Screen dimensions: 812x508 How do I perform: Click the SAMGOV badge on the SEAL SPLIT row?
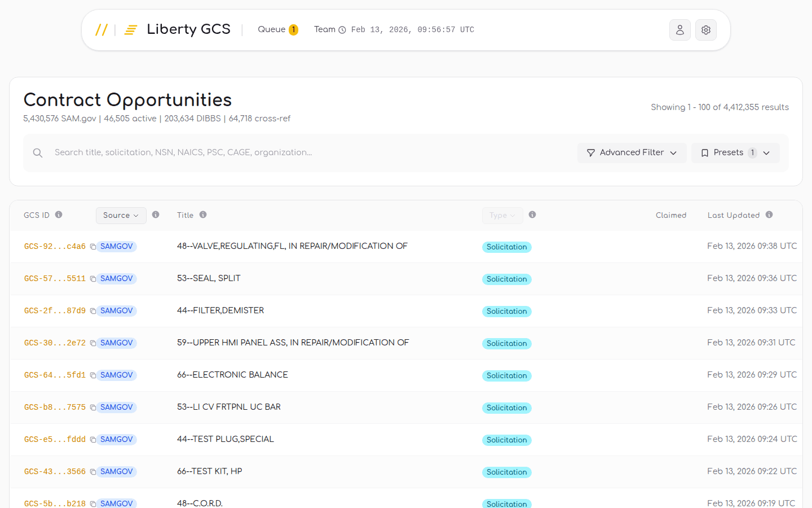point(116,278)
